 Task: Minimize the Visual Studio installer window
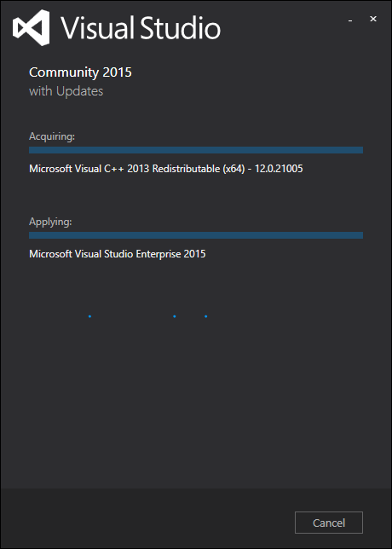pos(350,21)
